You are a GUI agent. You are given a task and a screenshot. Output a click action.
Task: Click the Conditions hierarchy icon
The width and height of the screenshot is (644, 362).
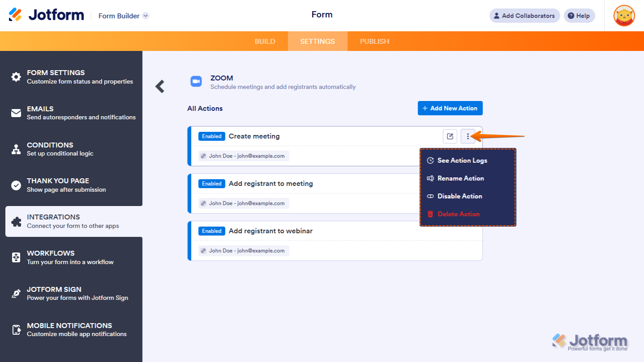pos(16,149)
